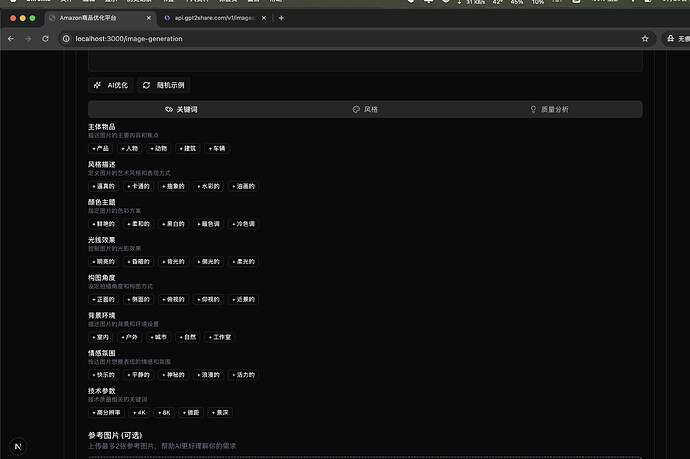This screenshot has width=690, height=459.
Task: Add the 快乐的 mood chip
Action: tap(103, 375)
